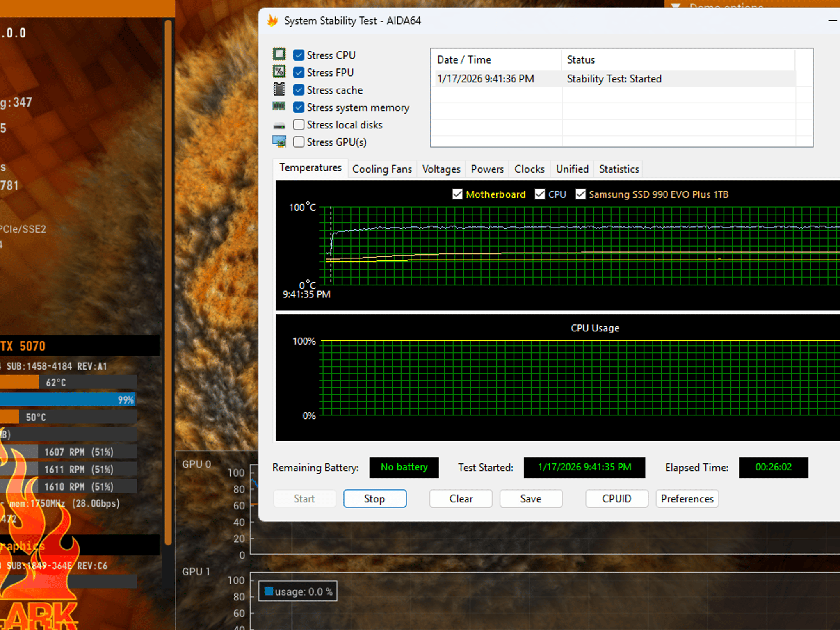840x630 pixels.
Task: Click the 1607 RPM (51%) fan row in FurMark
Action: point(68,452)
